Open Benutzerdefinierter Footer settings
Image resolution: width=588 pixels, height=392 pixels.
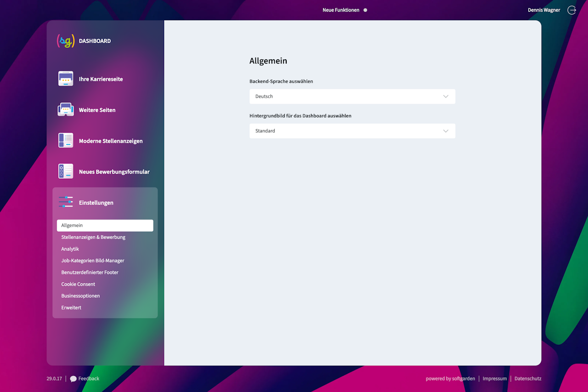90,272
